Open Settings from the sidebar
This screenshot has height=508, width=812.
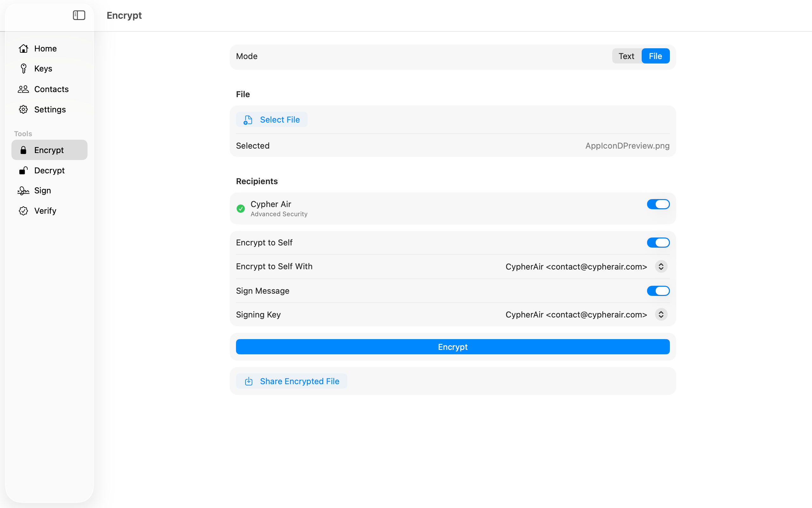click(x=50, y=110)
